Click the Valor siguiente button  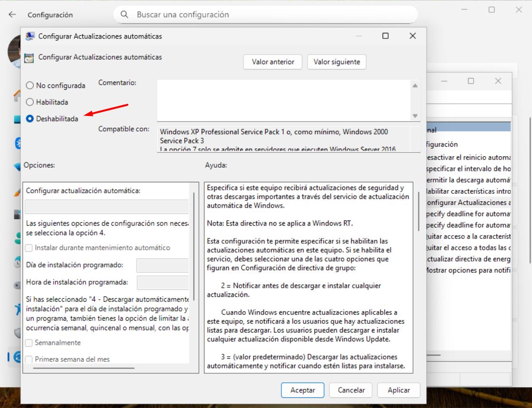[x=336, y=62]
